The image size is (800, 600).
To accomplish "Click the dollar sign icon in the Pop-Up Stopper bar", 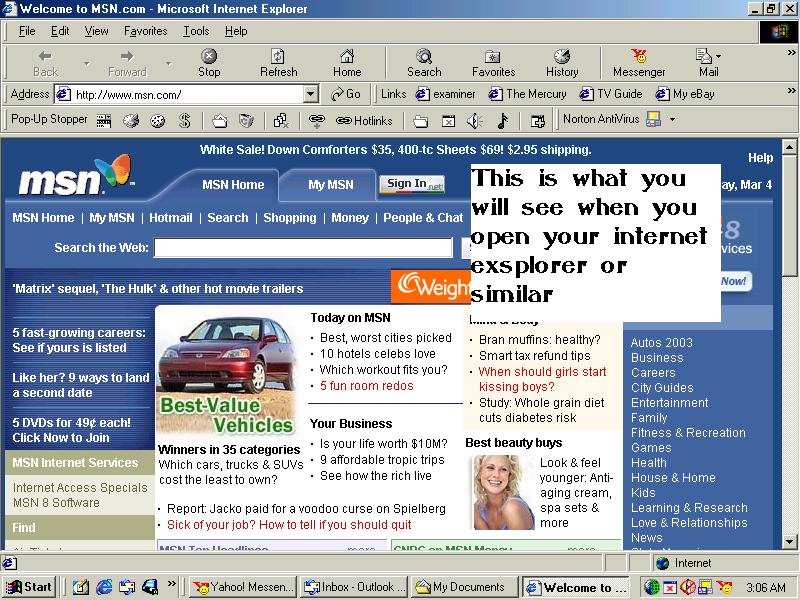I will click(x=184, y=120).
